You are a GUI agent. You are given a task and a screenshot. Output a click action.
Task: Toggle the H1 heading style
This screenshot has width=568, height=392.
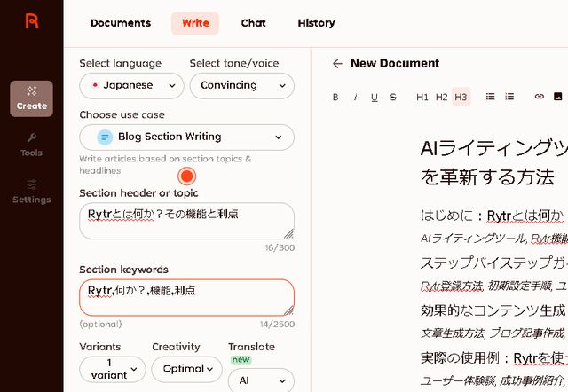coord(422,97)
